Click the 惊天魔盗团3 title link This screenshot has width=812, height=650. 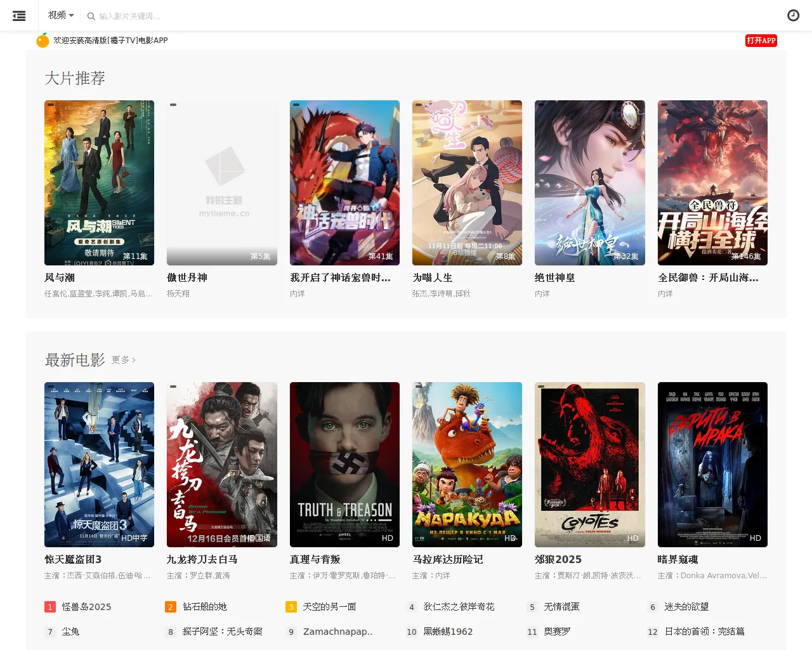[x=73, y=559]
